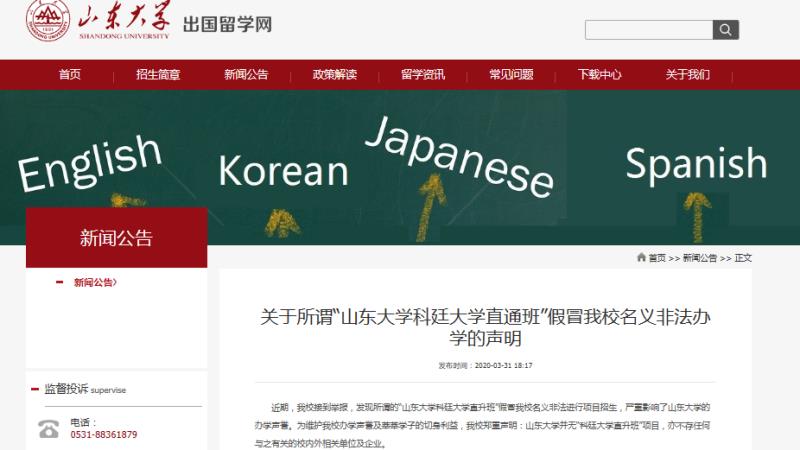Click the 新闻公告 sidebar sub-item link
800x450 pixels.
tap(95, 283)
